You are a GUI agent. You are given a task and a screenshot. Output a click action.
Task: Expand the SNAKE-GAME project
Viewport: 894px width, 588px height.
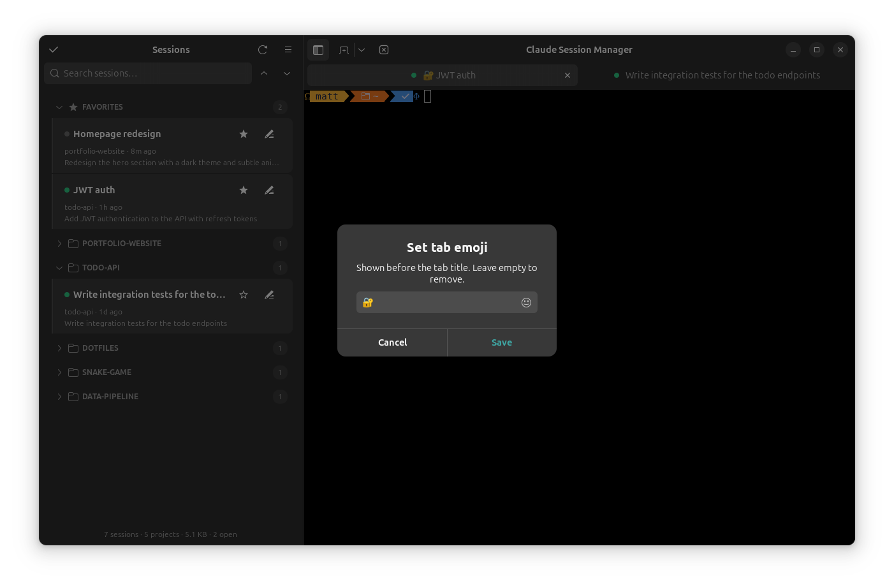pos(59,372)
